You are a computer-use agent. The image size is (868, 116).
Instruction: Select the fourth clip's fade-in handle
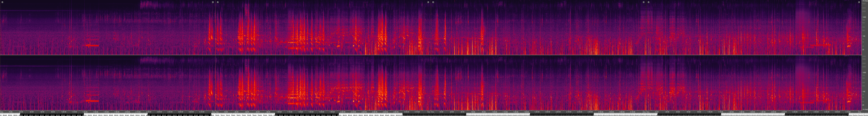click(x=649, y=2)
